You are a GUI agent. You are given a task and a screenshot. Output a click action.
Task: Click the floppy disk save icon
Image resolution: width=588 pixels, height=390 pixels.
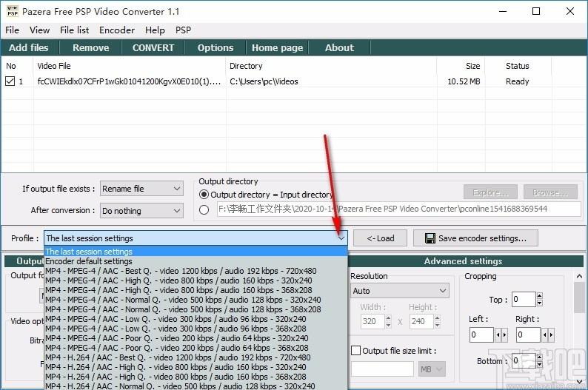coord(430,238)
